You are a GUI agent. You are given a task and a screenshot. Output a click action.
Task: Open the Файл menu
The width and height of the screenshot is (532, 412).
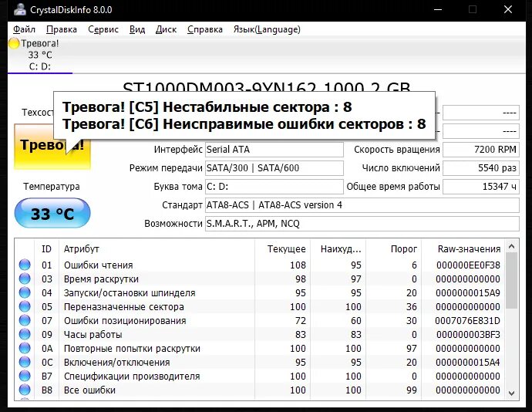pyautogui.click(x=24, y=29)
